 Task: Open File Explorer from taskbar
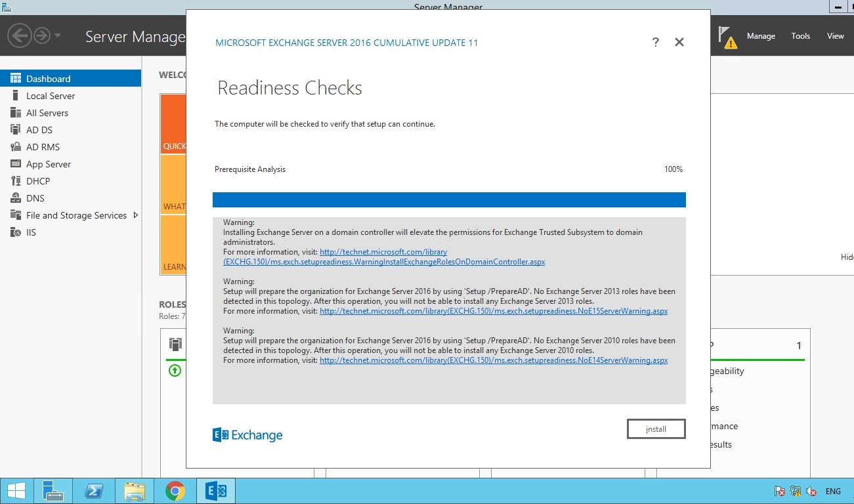[x=135, y=490]
